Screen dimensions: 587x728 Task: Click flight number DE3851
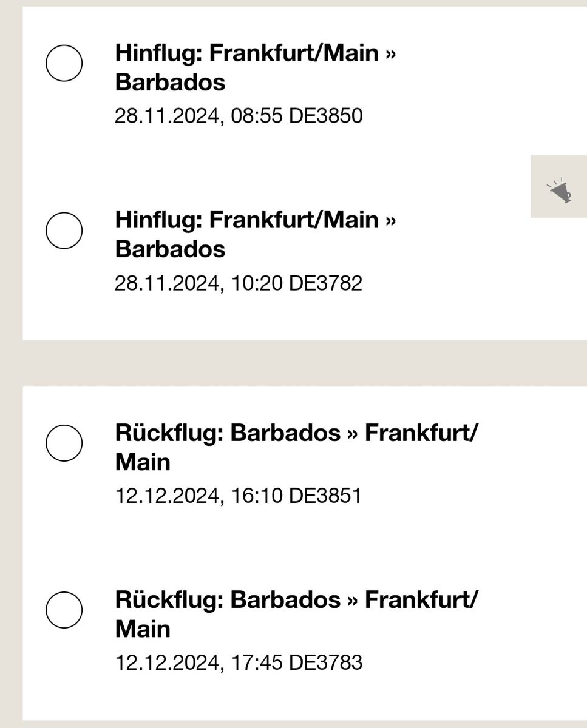(x=325, y=496)
